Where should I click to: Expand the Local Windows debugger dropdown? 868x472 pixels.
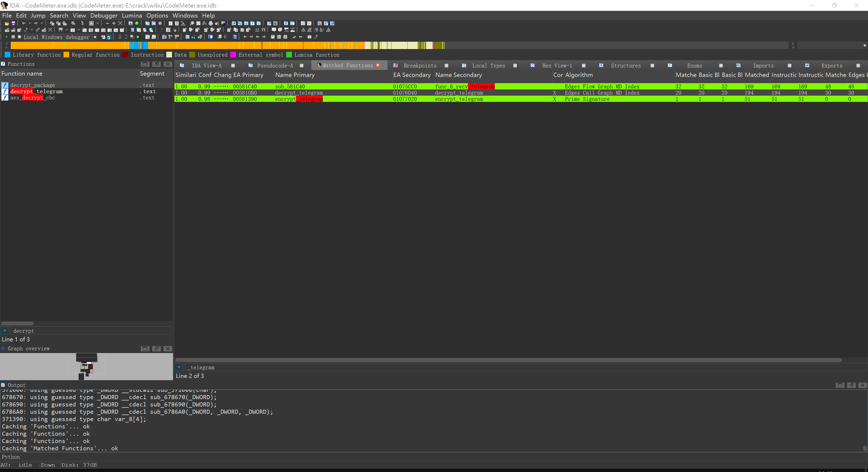pyautogui.click(x=95, y=37)
